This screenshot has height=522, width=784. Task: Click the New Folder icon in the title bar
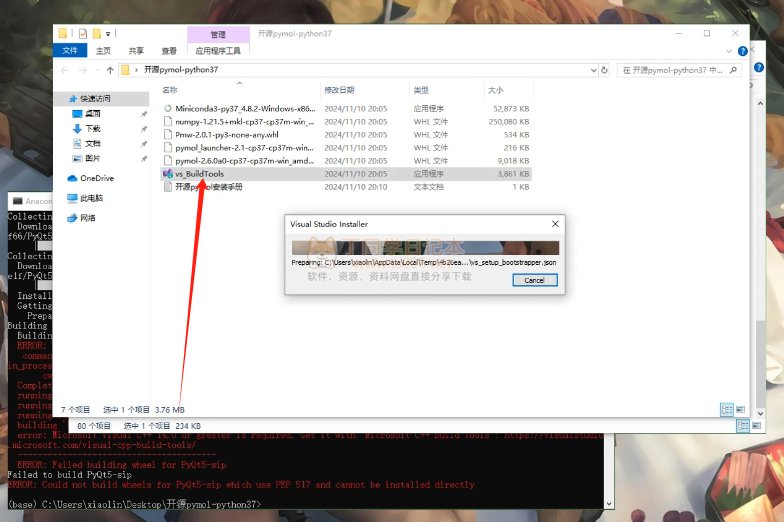click(96, 34)
